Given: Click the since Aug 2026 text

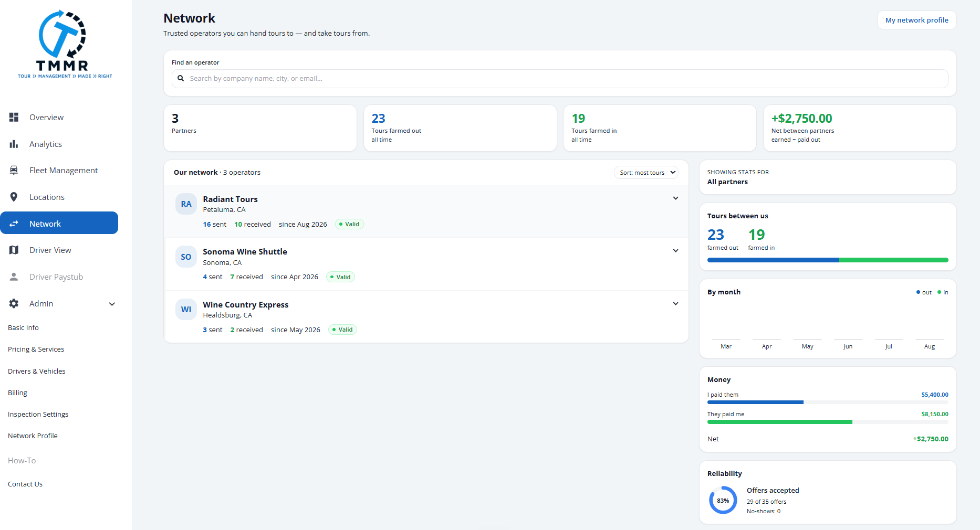Looking at the screenshot, I should (x=303, y=224).
